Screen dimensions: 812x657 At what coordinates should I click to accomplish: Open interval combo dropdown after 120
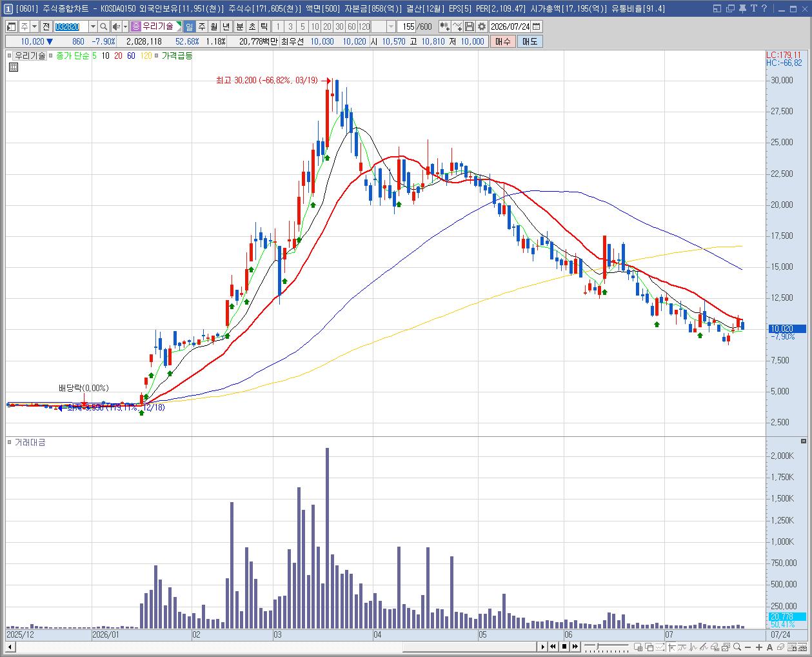[x=391, y=26]
